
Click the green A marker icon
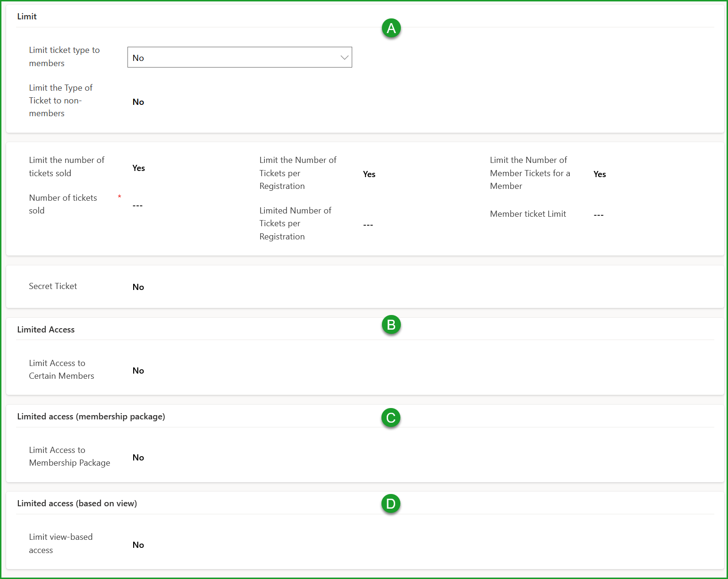point(391,29)
